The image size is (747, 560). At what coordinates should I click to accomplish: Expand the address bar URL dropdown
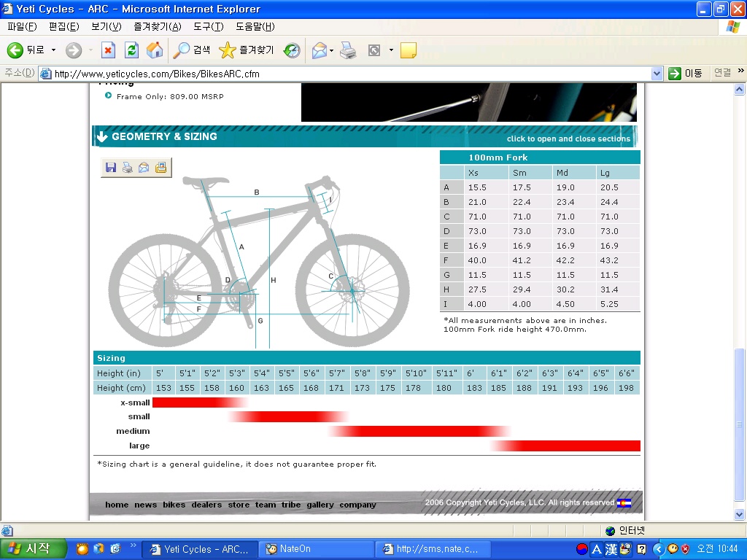[x=657, y=74]
